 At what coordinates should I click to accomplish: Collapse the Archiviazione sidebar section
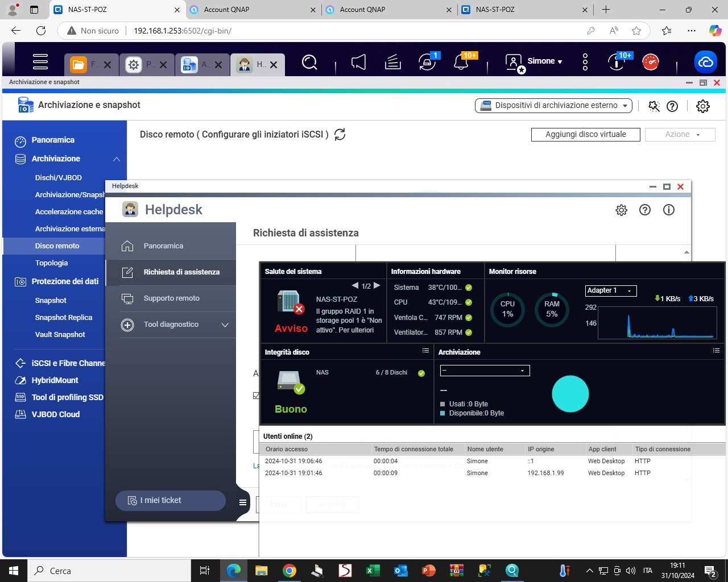pos(117,159)
